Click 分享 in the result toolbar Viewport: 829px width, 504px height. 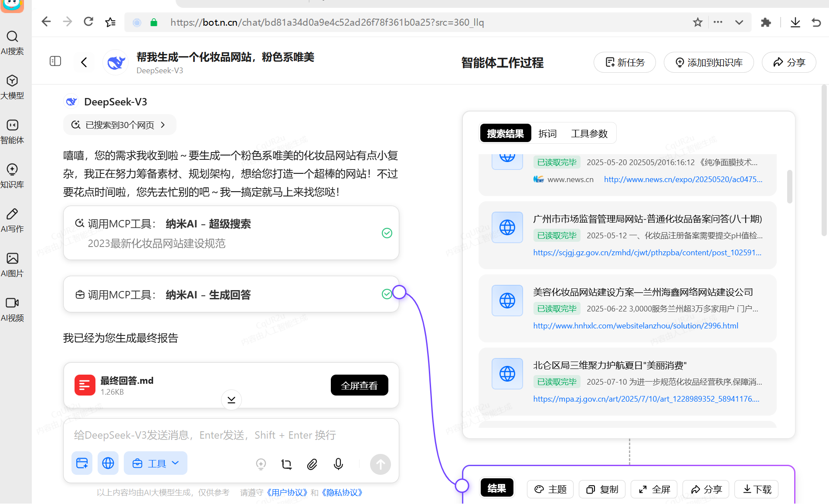click(706, 489)
